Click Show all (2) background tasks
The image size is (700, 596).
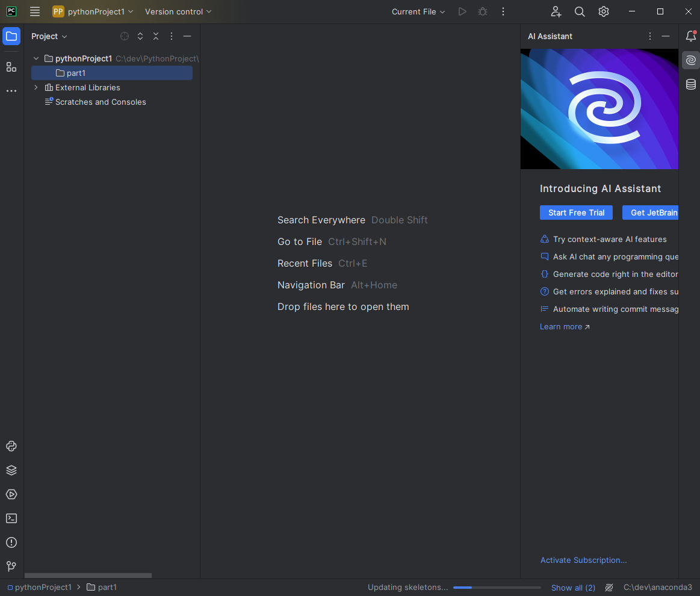tap(573, 588)
